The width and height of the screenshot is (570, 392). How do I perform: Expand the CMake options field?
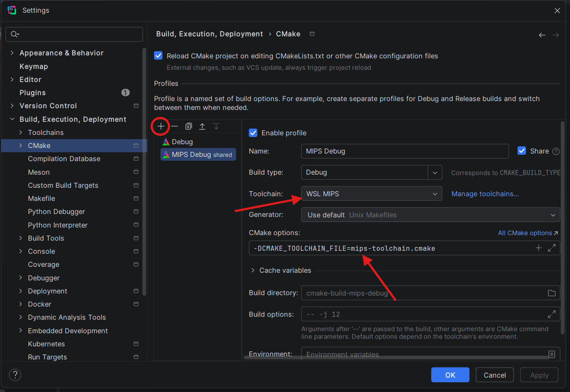coord(552,248)
